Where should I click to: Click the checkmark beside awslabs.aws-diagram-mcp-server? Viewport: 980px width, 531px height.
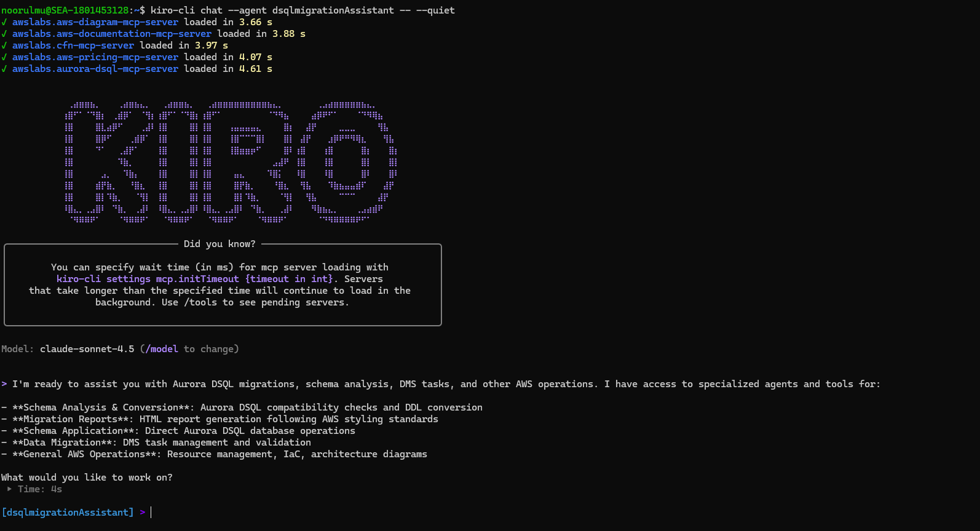(x=4, y=22)
